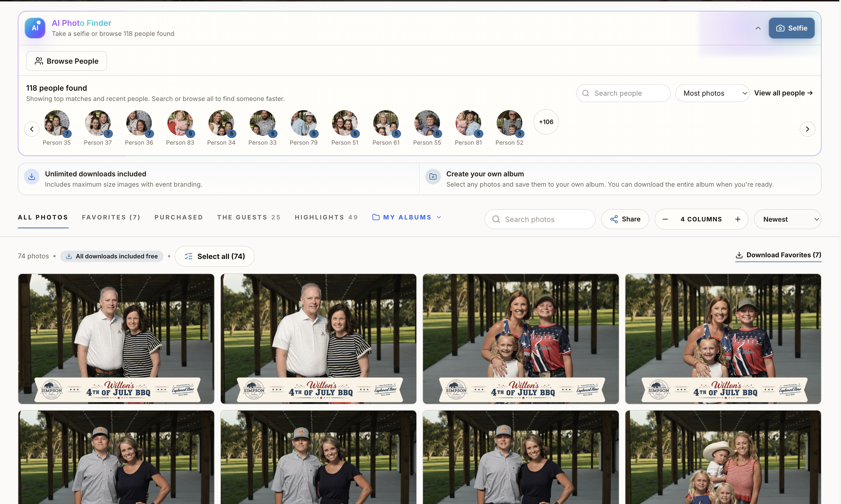
Task: Switch to the All Photos tab
Action: pyautogui.click(x=43, y=217)
